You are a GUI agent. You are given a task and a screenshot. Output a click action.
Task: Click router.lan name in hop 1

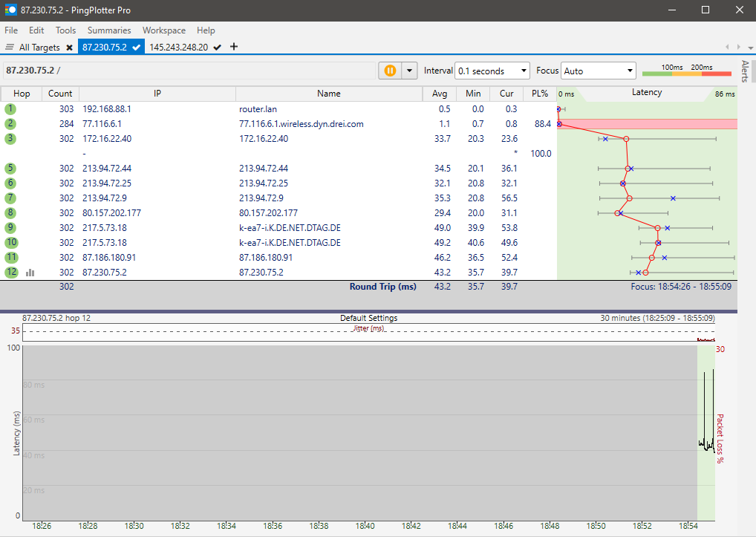coord(258,109)
